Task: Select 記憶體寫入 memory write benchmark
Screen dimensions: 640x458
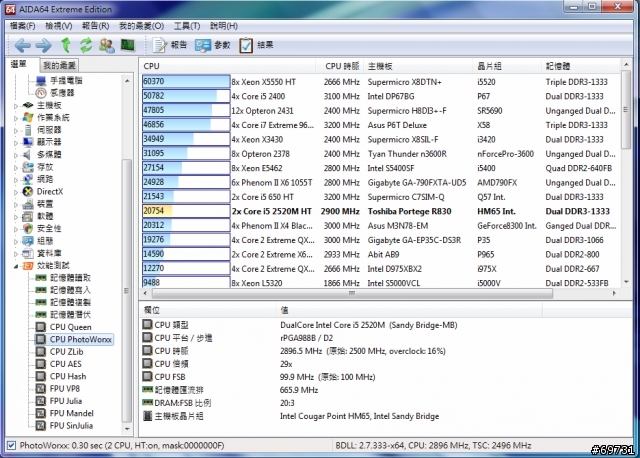Action: [x=70, y=290]
